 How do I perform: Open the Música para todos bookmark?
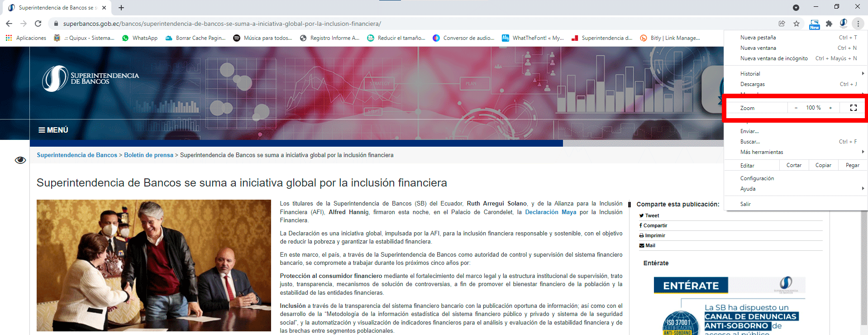coord(262,38)
